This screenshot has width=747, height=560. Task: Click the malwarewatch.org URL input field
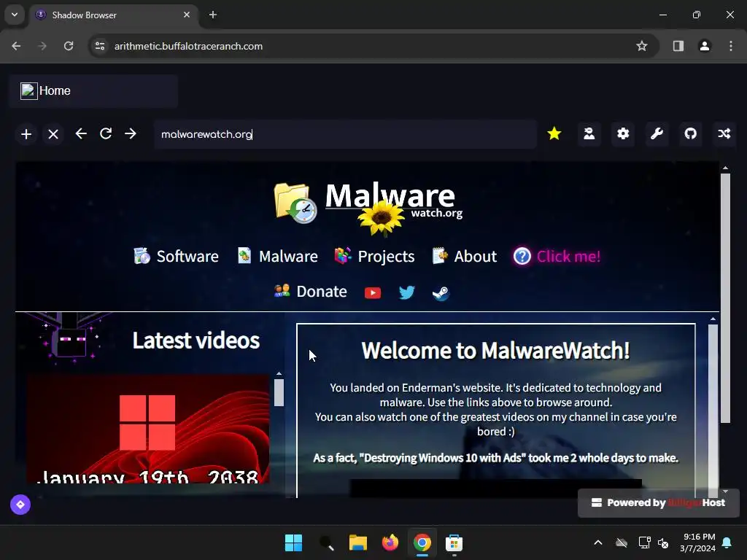345,134
